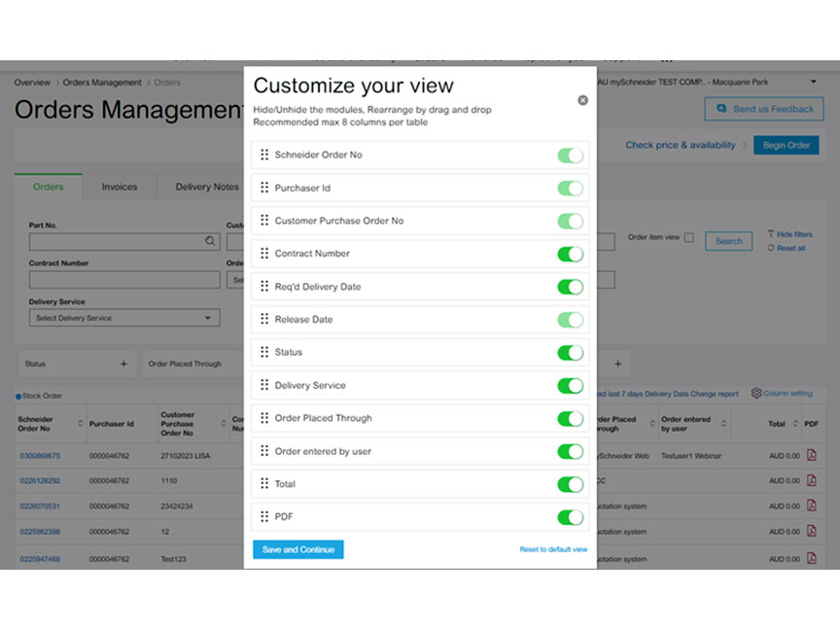Image resolution: width=840 pixels, height=630 pixels.
Task: Sort by Order entered by user column
Action: 723,424
